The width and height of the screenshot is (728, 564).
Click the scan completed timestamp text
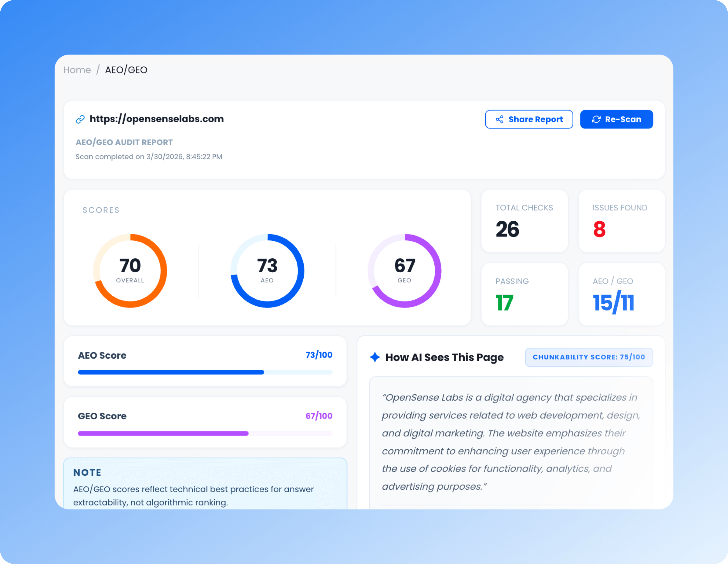(149, 156)
